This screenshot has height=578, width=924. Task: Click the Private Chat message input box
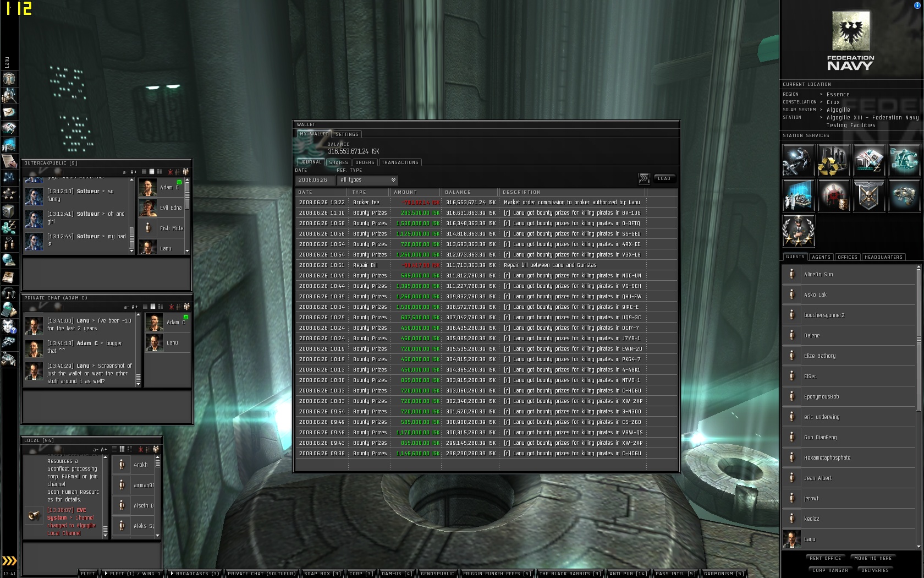click(x=107, y=406)
